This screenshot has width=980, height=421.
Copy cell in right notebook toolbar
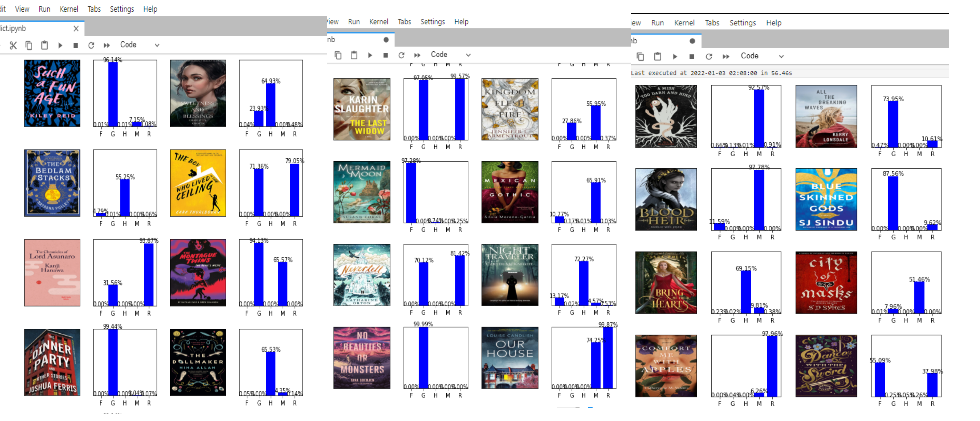coord(641,57)
